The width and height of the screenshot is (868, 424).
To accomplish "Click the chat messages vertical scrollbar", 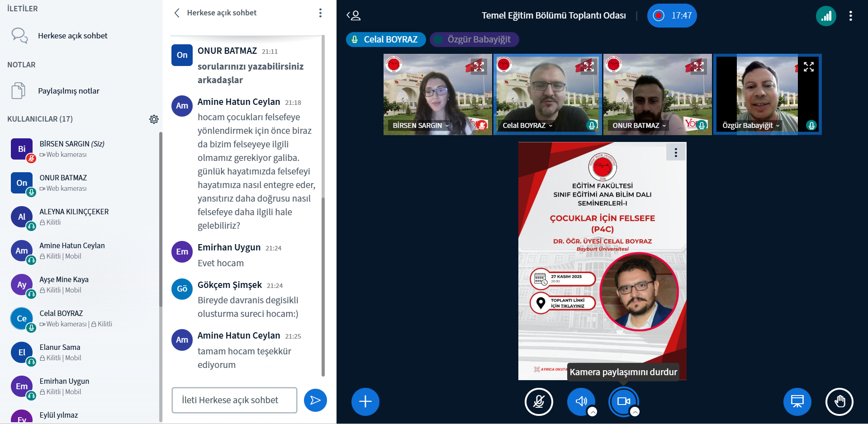I will tap(323, 203).
